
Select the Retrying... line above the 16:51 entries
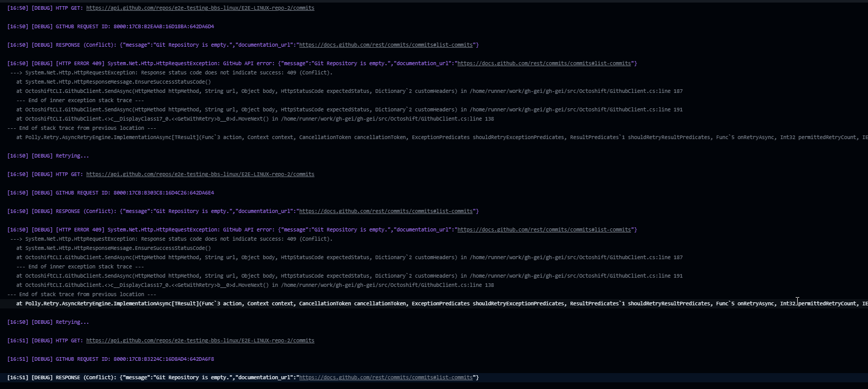pyautogui.click(x=48, y=322)
